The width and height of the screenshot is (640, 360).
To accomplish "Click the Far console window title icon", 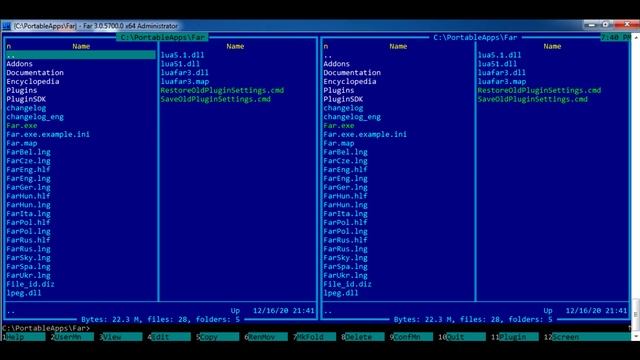I will point(6,26).
